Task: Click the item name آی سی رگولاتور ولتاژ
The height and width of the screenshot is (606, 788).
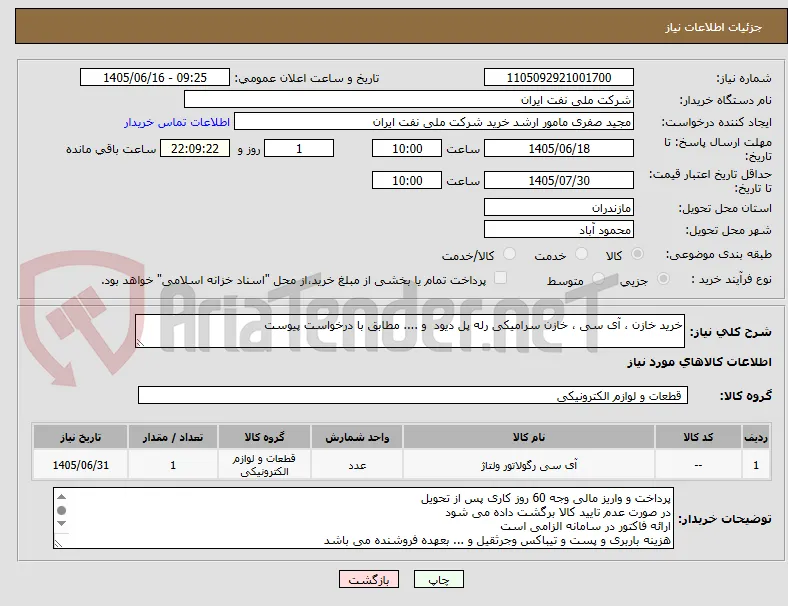Action: (529, 466)
